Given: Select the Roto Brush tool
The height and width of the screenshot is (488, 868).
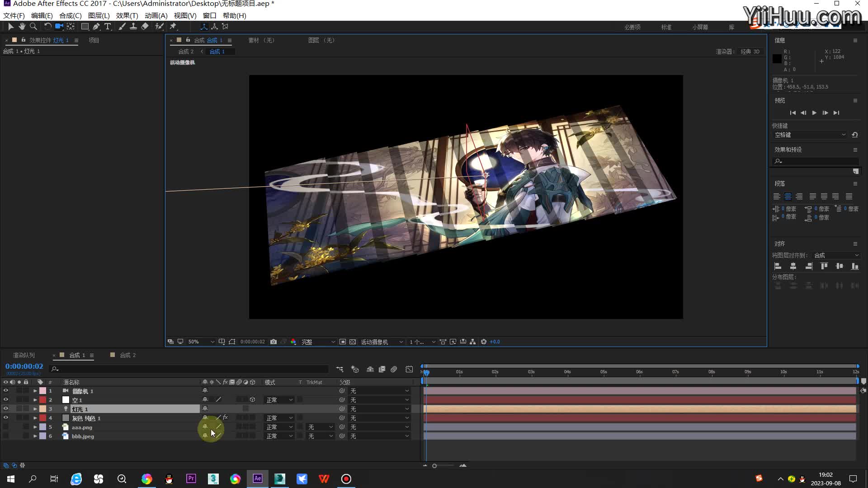Looking at the screenshot, I should 159,27.
